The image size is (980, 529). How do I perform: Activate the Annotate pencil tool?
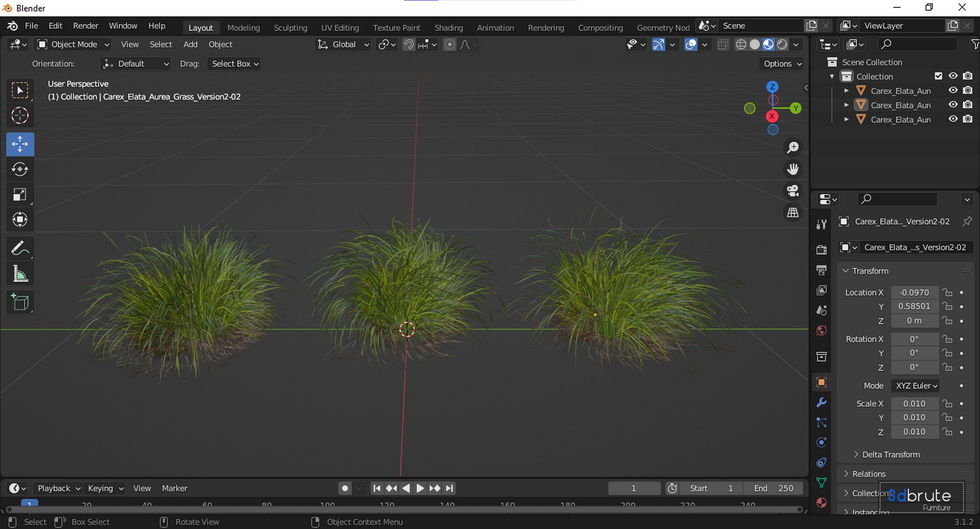point(20,249)
